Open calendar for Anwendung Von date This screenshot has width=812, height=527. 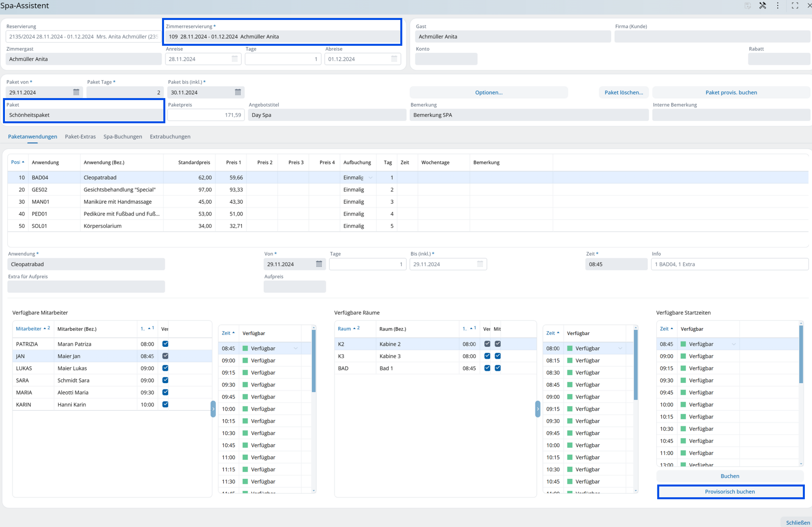pos(319,264)
